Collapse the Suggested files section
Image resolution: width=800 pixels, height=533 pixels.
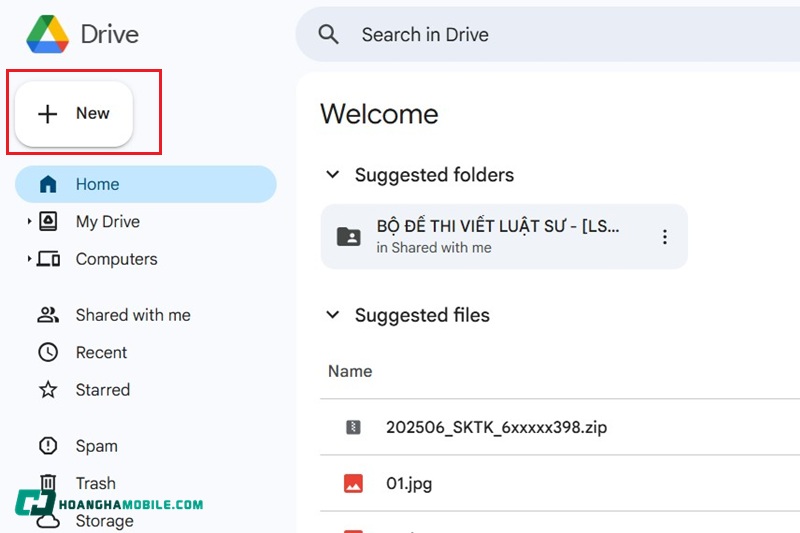coord(332,315)
